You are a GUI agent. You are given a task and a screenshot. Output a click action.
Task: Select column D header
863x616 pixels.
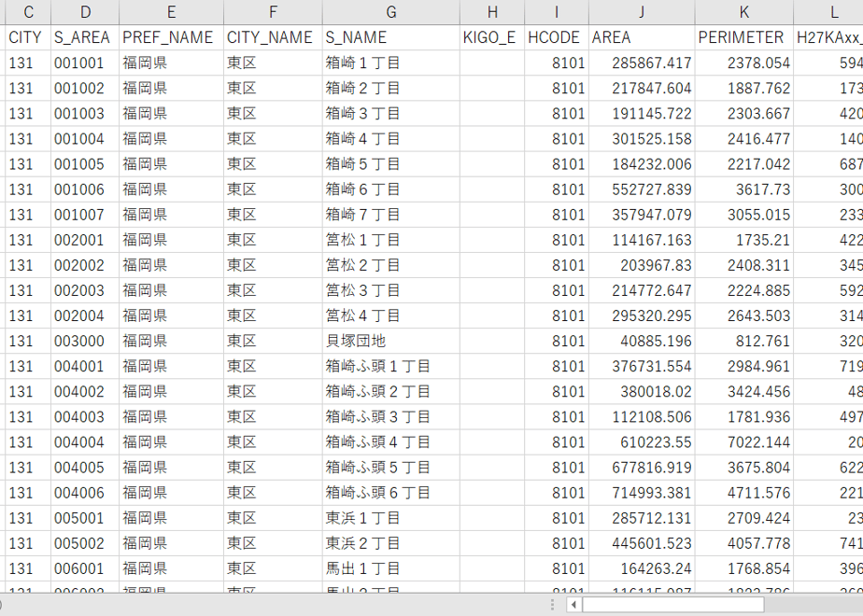85,12
